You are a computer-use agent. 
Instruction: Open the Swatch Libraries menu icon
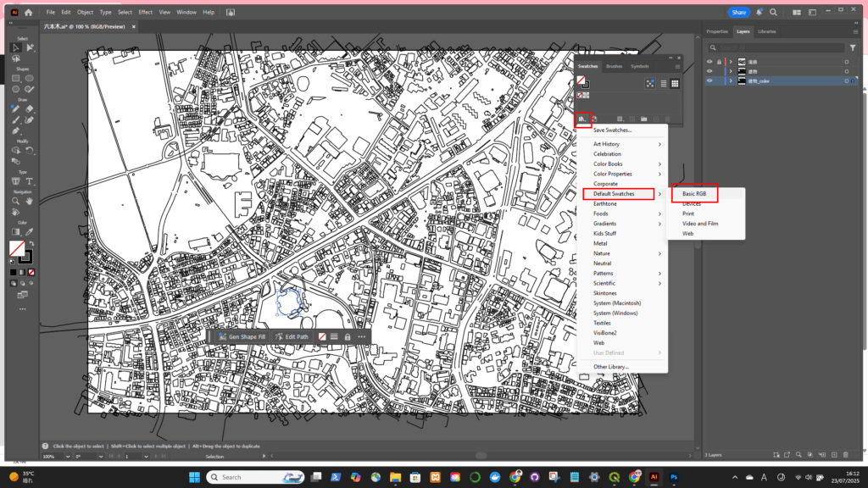582,119
